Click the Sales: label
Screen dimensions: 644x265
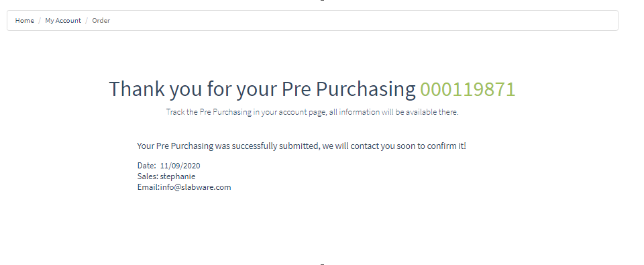[x=148, y=176]
